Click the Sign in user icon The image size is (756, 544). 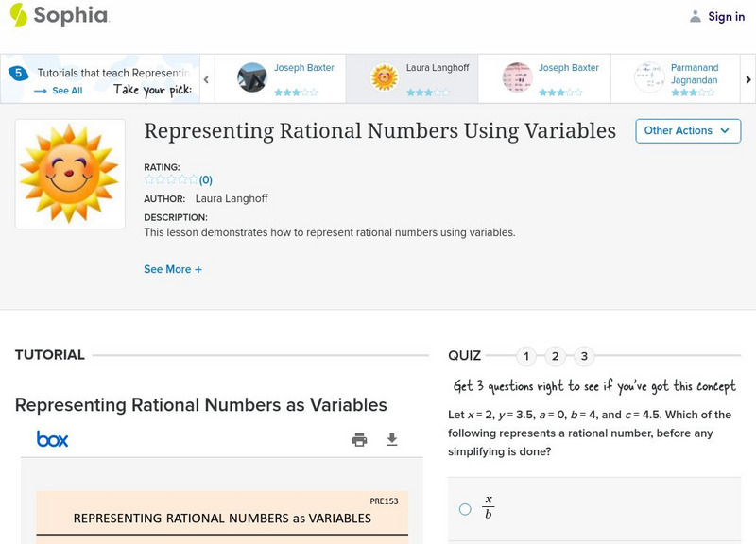tap(696, 16)
